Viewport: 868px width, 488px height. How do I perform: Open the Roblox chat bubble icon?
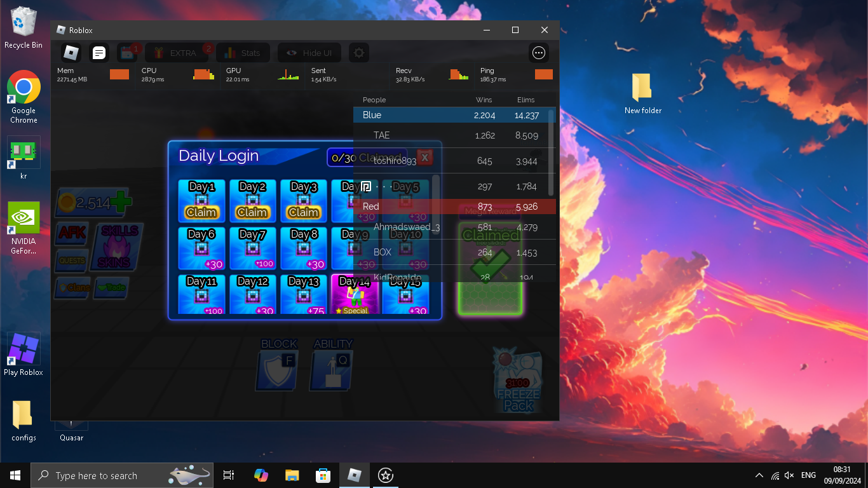pos(98,53)
